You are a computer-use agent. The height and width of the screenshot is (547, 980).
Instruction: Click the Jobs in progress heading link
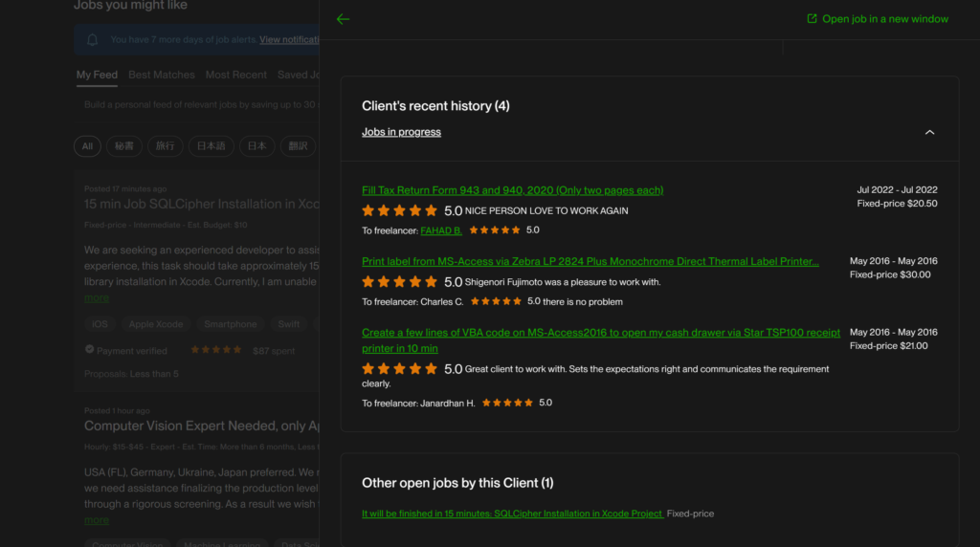point(401,132)
